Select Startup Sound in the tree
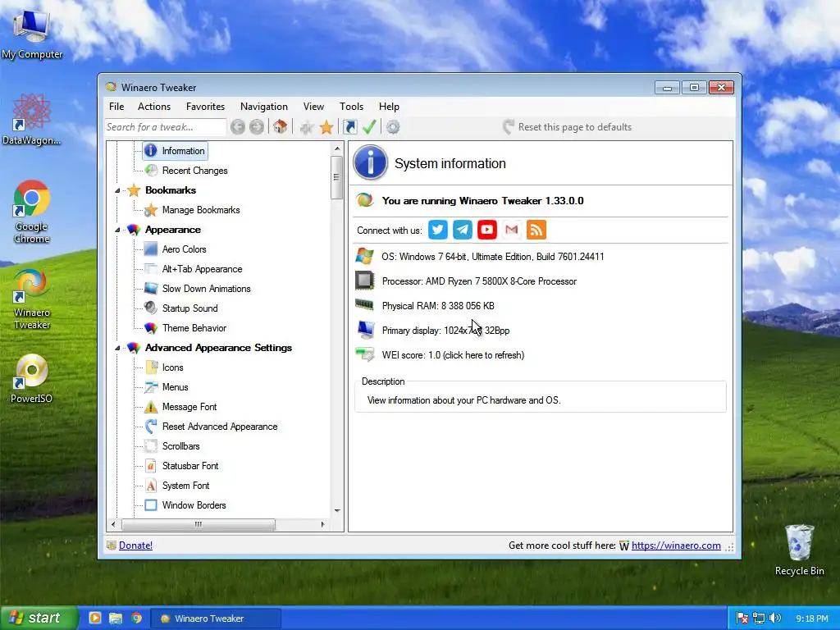Screen dimensions: 840x630 (x=189, y=308)
